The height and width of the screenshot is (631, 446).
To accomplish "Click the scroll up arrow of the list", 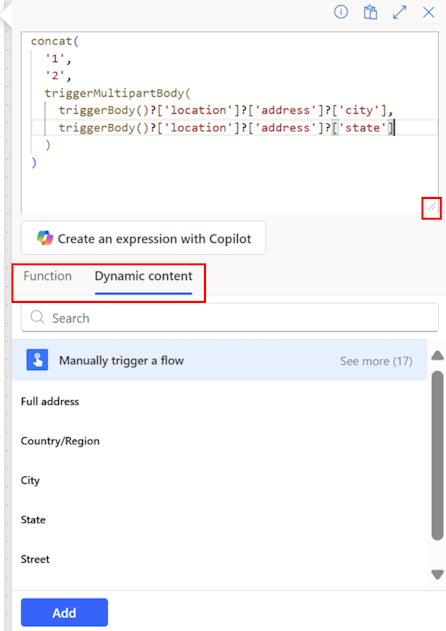I will (x=437, y=355).
